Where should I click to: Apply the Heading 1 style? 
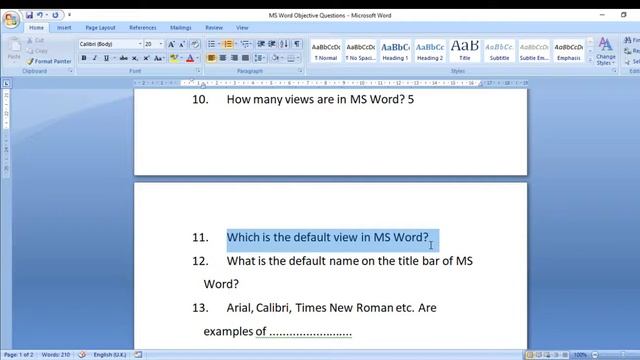(x=395, y=51)
